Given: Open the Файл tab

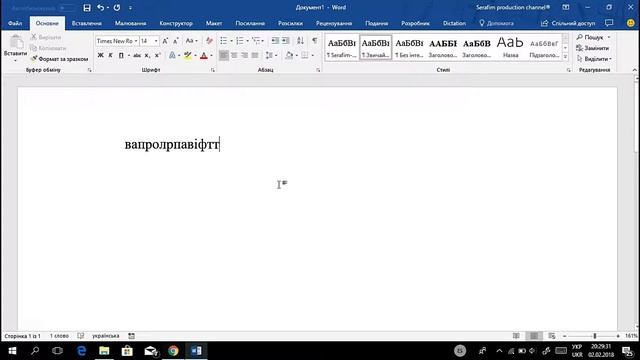Looking at the screenshot, I should 15,23.
